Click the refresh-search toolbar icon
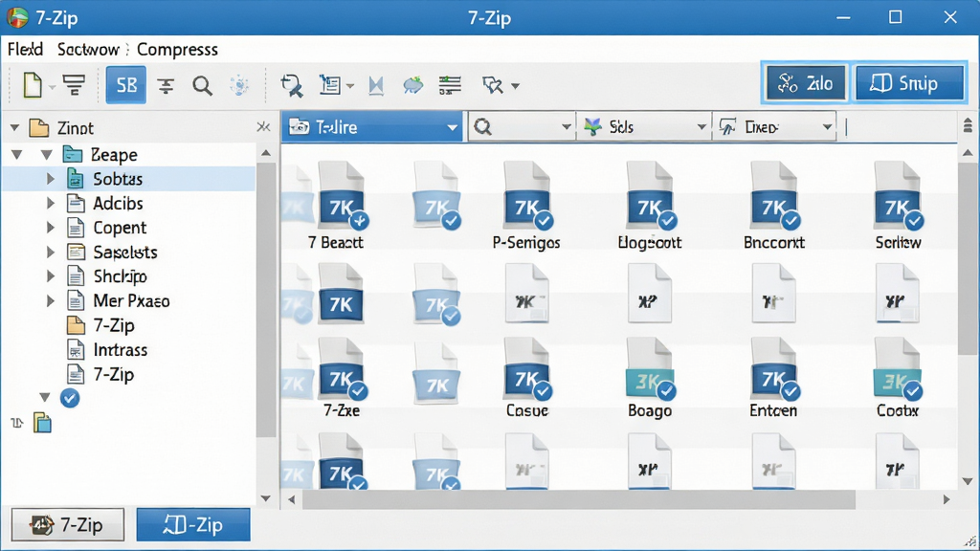The height and width of the screenshot is (551, 980). coord(291,85)
